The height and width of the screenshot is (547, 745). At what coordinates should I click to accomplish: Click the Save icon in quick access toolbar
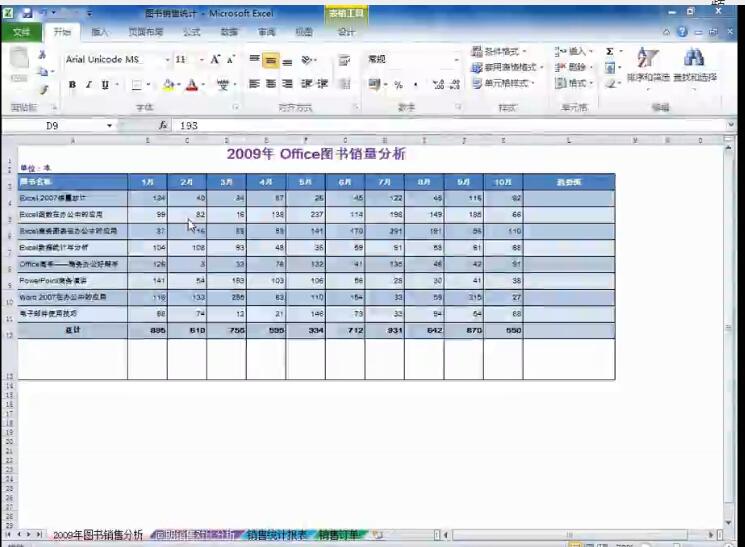[27, 13]
